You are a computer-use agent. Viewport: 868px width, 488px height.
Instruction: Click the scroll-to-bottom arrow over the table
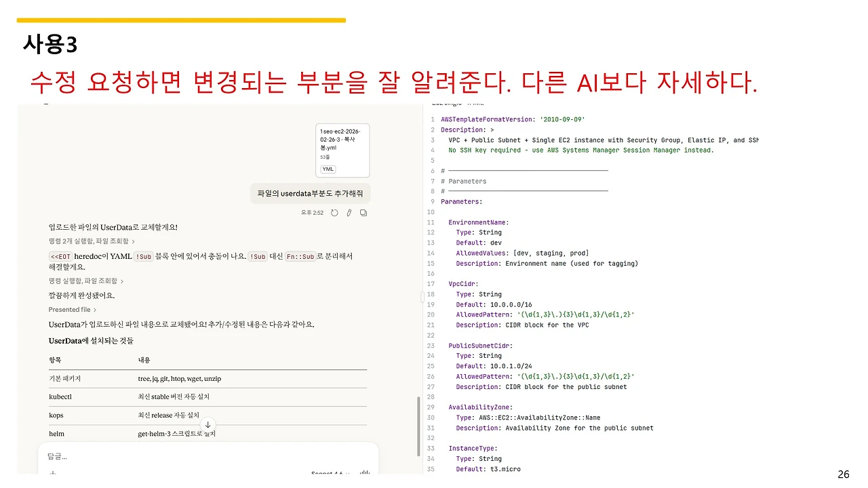pyautogui.click(x=208, y=424)
